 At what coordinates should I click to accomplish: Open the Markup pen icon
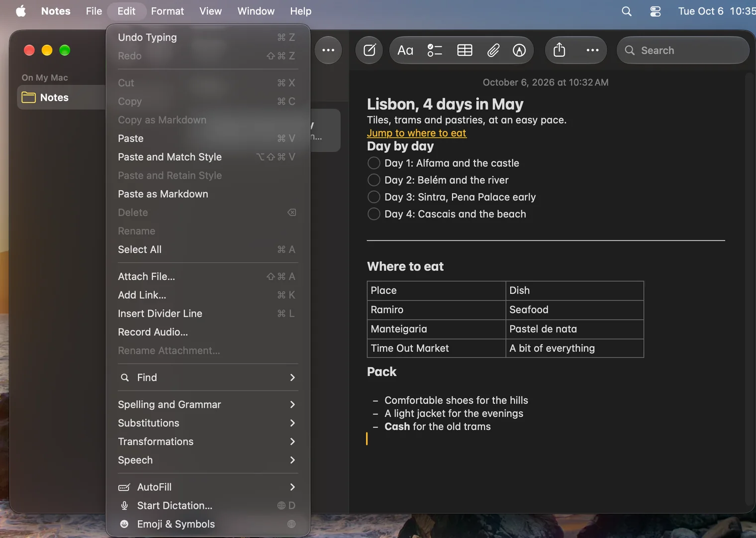click(519, 50)
